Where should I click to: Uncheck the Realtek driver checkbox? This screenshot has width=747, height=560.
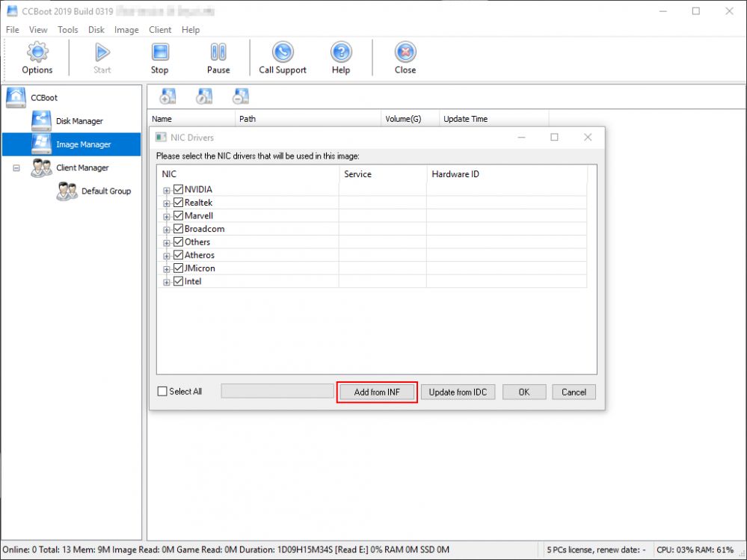[x=179, y=203]
